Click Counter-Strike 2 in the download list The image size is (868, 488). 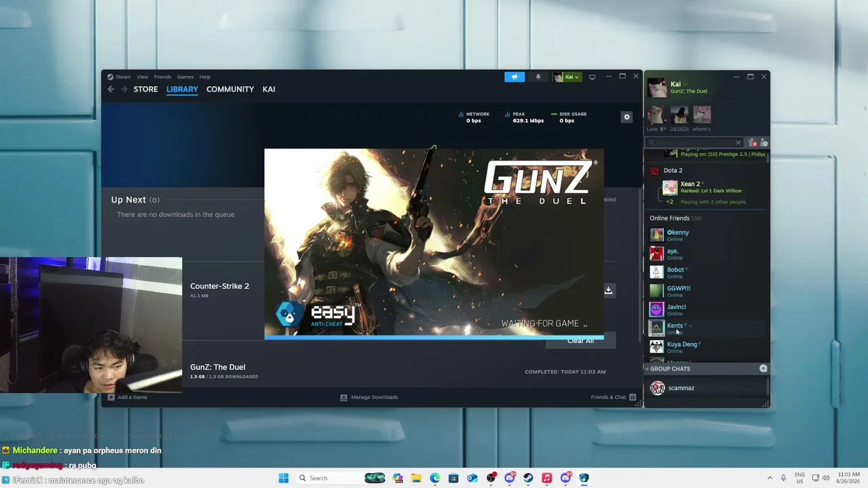220,286
